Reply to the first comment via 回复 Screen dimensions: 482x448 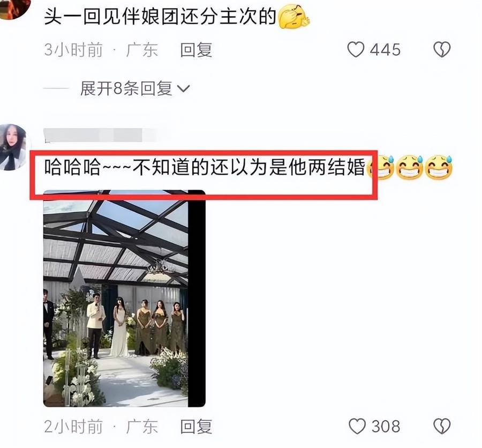(x=196, y=50)
